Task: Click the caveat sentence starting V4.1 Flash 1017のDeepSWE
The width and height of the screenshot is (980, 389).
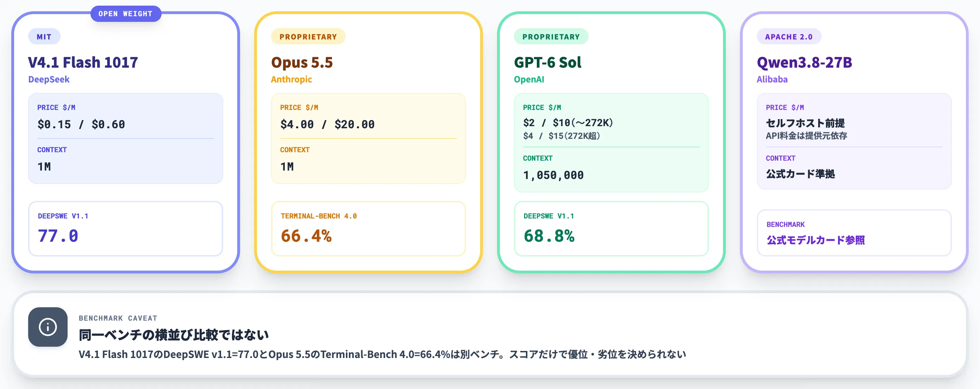Action: [382, 354]
